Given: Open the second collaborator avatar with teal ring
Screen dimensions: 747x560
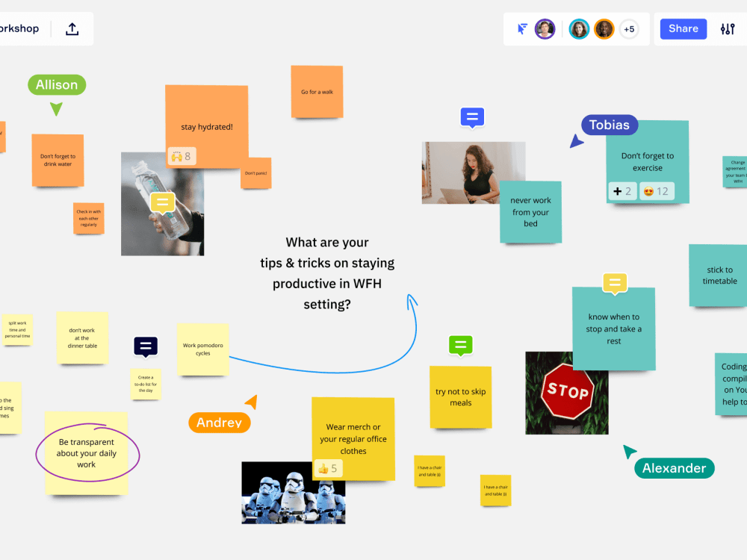Looking at the screenshot, I should click(x=579, y=29).
